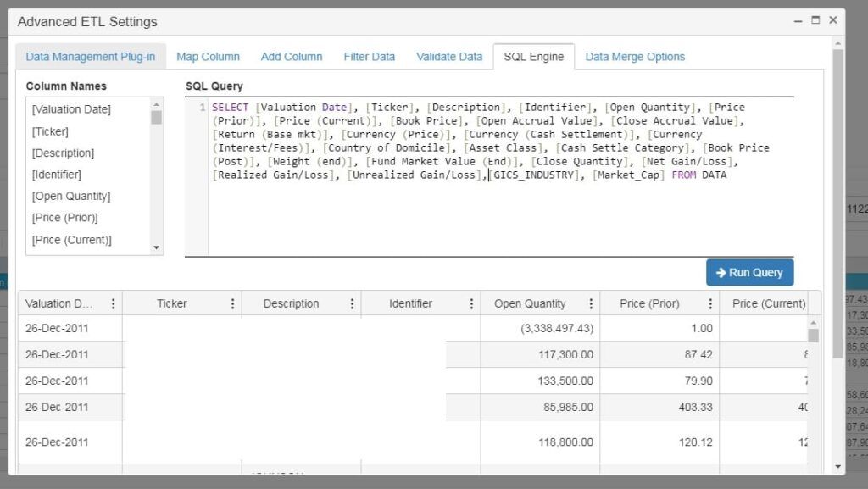Go to the Filter Data tab

point(369,57)
